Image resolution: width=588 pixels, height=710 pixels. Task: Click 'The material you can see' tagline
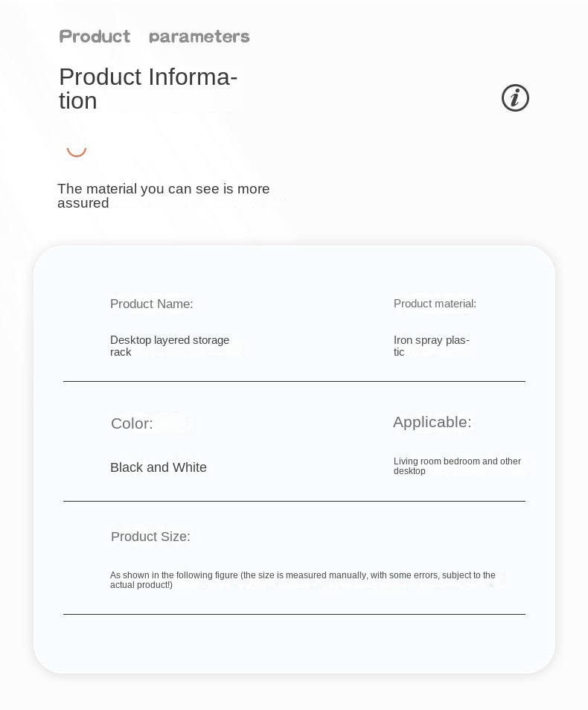point(164,196)
